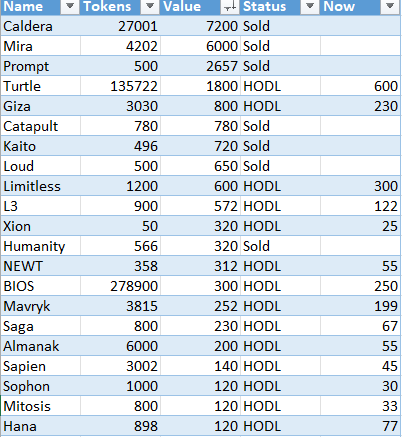
Task: Open the Status column filter dropdown
Action: pos(310,7)
